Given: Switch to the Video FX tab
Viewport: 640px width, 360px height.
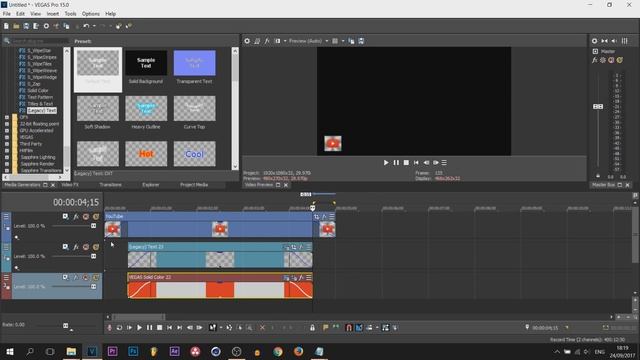Looking at the screenshot, I should pyautogui.click(x=70, y=185).
